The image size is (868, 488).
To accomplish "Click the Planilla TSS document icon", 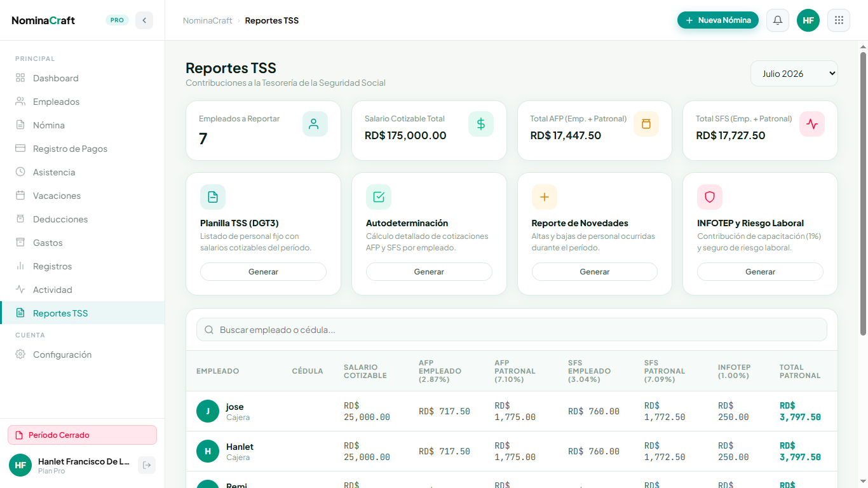I will coord(213,197).
